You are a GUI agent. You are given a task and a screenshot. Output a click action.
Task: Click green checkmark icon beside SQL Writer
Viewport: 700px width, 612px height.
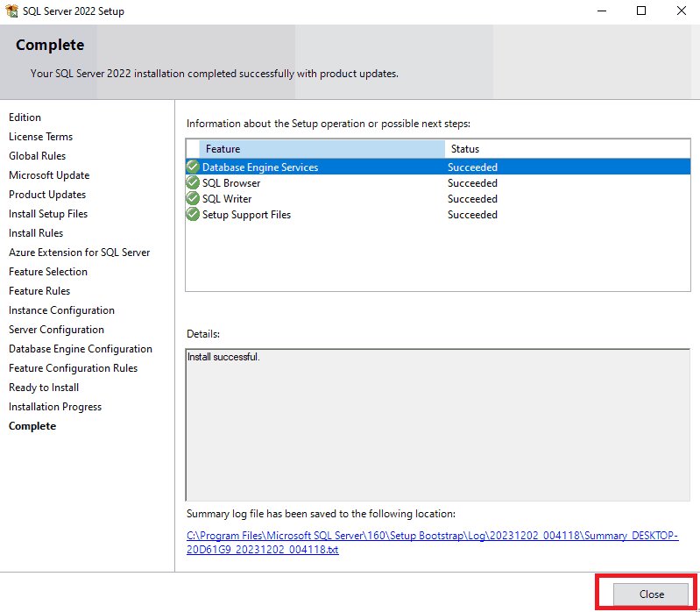click(193, 198)
